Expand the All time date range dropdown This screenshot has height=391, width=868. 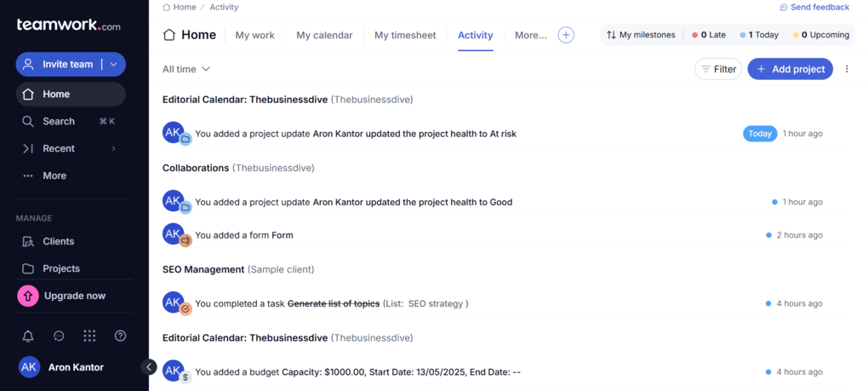pyautogui.click(x=186, y=69)
